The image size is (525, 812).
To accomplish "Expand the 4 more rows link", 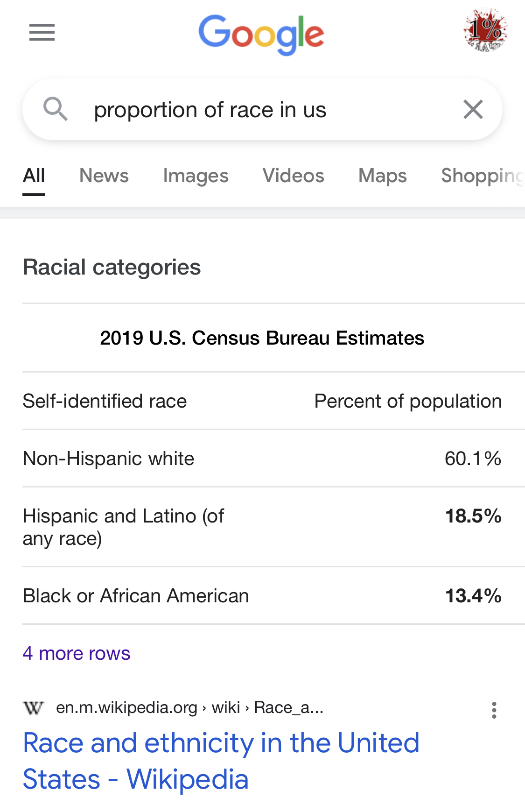I will pyautogui.click(x=77, y=653).
